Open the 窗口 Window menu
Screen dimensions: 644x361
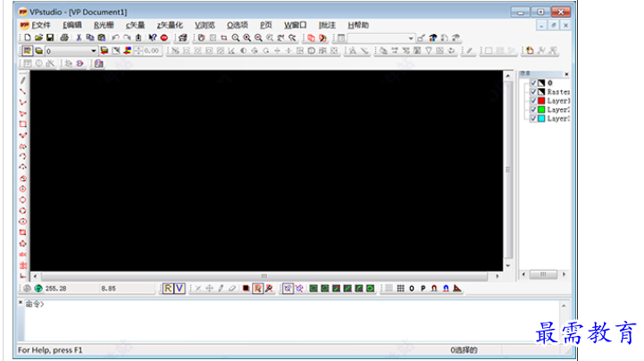click(295, 25)
